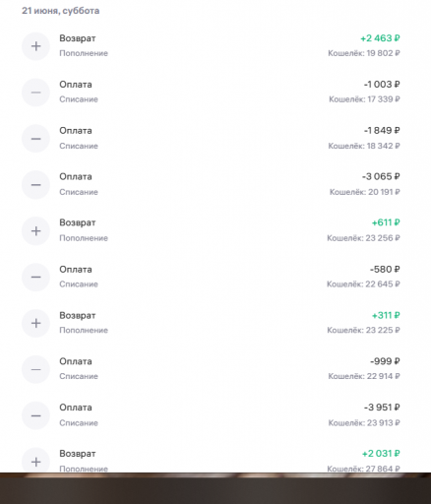Click the minus icon beside -1 849 ₽ payment

click(x=35, y=139)
